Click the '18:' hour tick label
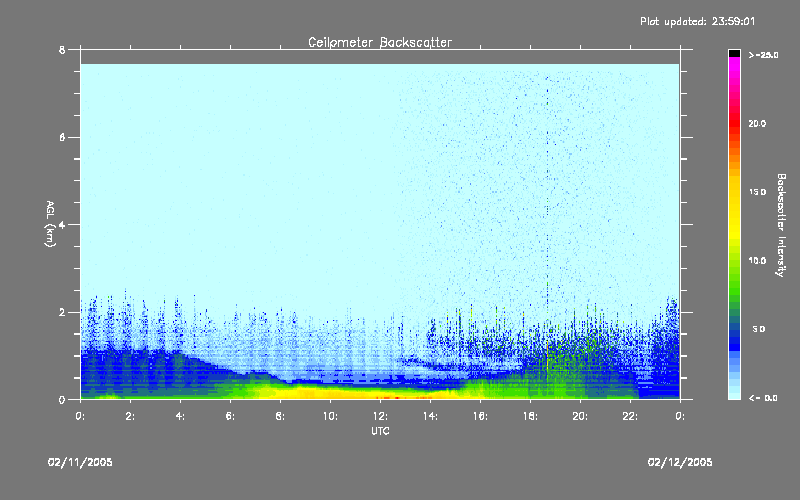 (530, 416)
